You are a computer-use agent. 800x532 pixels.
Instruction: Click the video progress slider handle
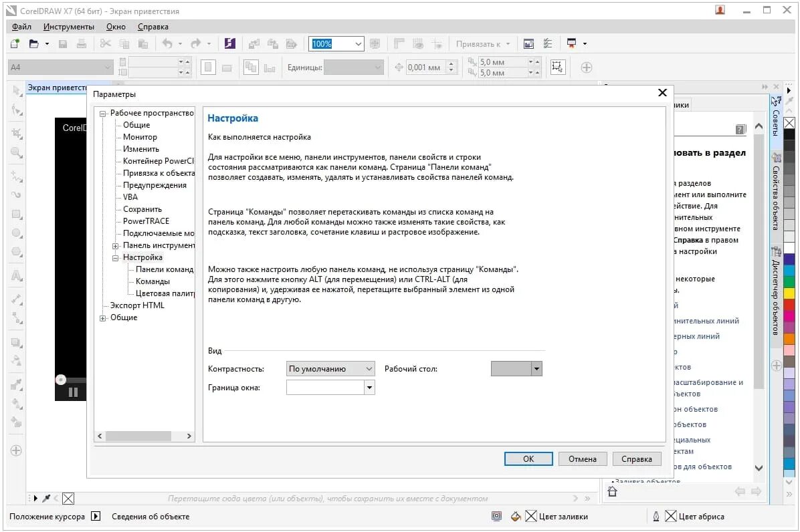coord(61,380)
